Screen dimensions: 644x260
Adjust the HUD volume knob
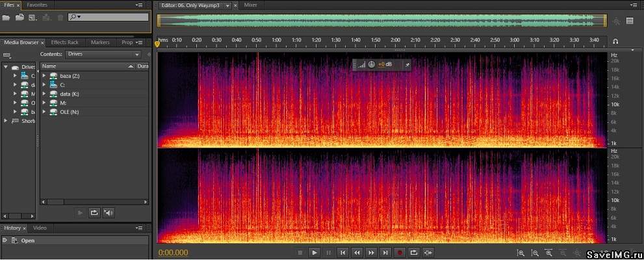pyautogui.click(x=371, y=64)
